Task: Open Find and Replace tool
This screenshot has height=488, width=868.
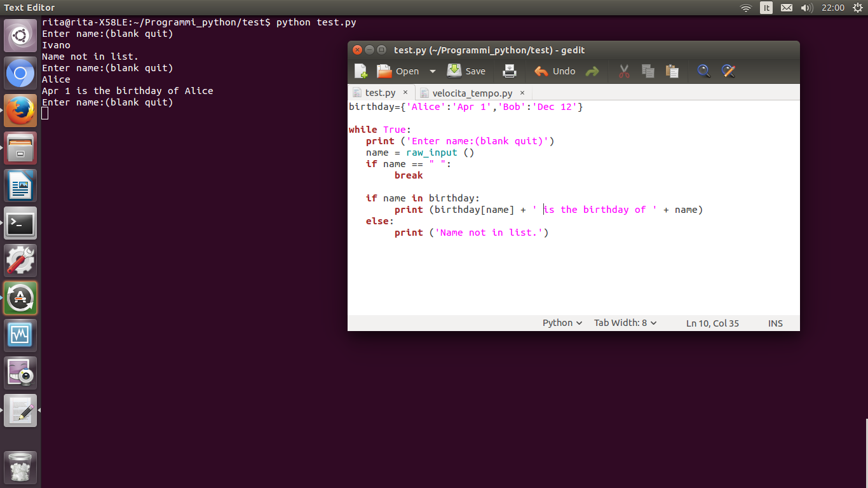Action: point(728,71)
